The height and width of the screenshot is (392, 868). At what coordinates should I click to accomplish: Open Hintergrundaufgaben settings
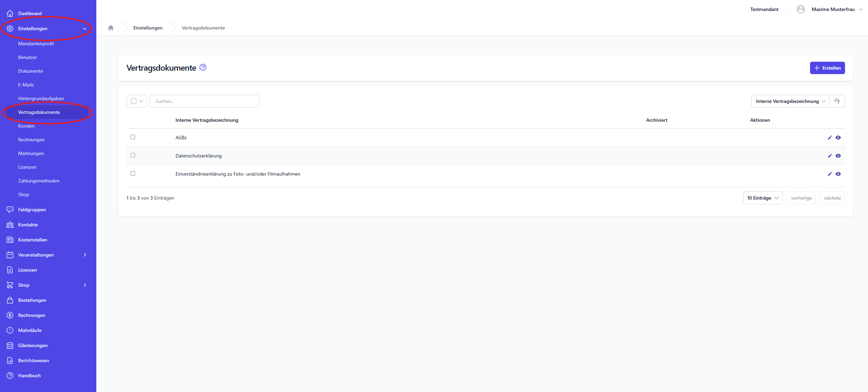pyautogui.click(x=41, y=98)
